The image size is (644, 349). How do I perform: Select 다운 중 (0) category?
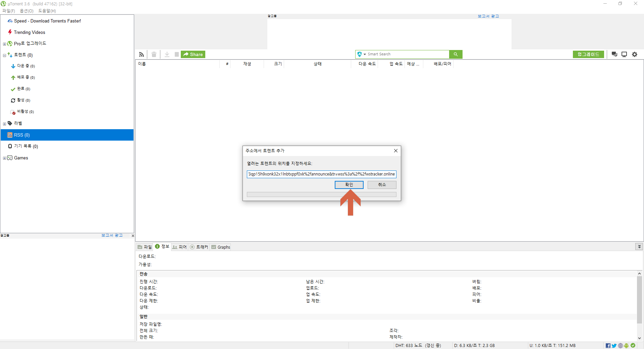(26, 66)
